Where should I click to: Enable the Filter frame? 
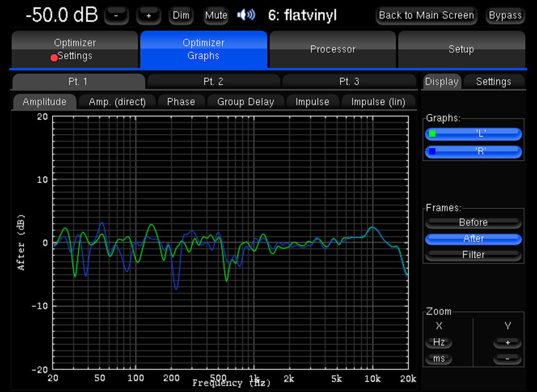pyautogui.click(x=474, y=255)
